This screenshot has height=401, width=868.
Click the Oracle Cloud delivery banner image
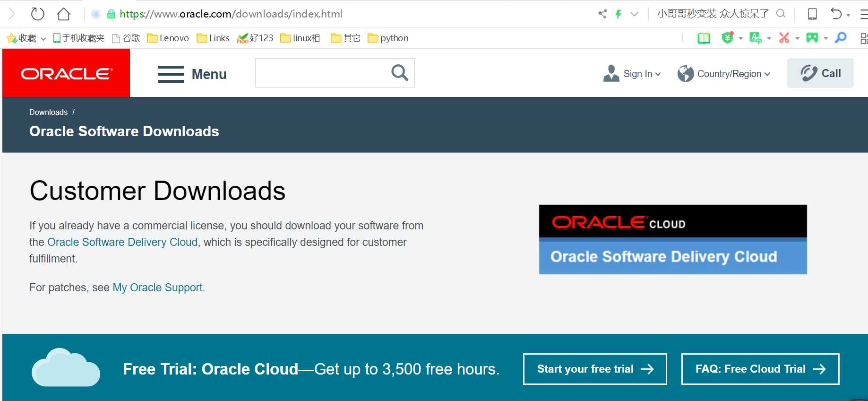673,239
